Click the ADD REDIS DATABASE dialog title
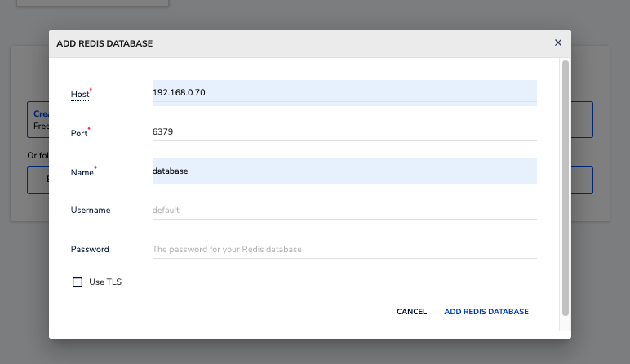The height and width of the screenshot is (364, 630). click(104, 43)
